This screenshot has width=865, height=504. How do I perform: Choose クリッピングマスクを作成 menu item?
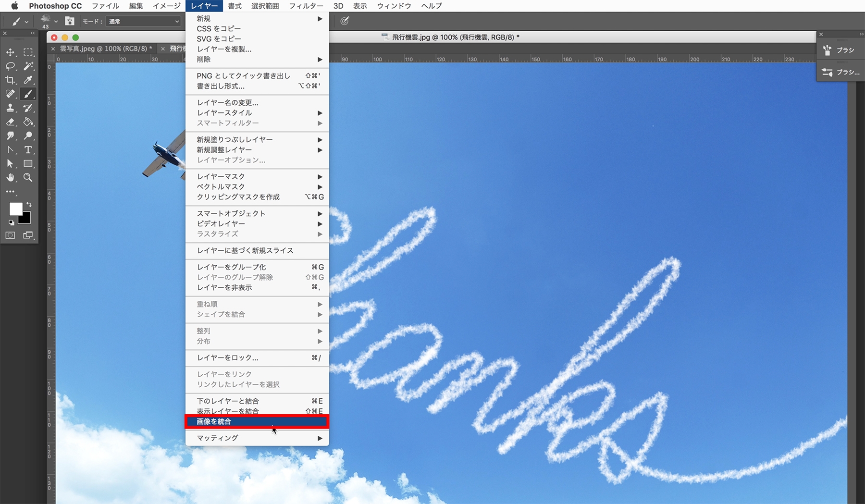tap(257, 197)
